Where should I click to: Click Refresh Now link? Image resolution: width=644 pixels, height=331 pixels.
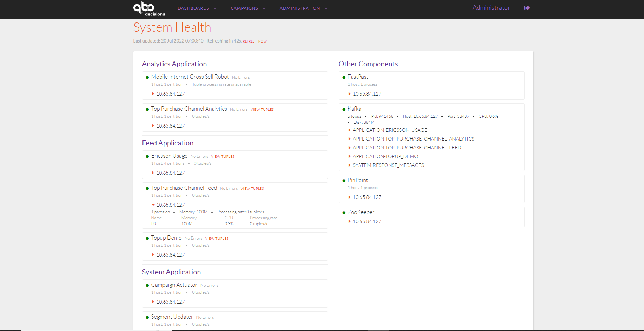pyautogui.click(x=254, y=41)
